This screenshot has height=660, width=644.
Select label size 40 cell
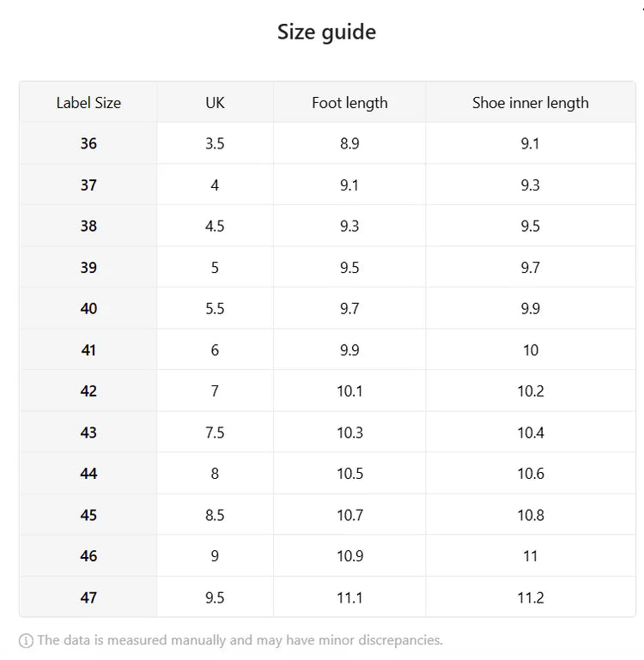tap(88, 309)
